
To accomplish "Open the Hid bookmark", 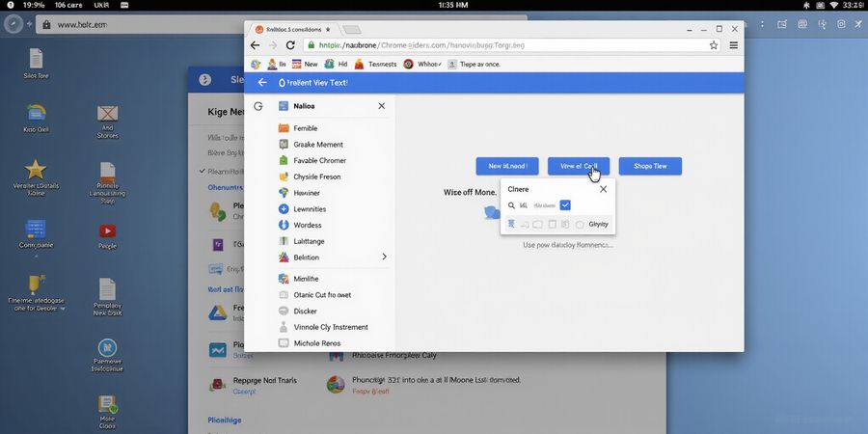I will pos(336,65).
